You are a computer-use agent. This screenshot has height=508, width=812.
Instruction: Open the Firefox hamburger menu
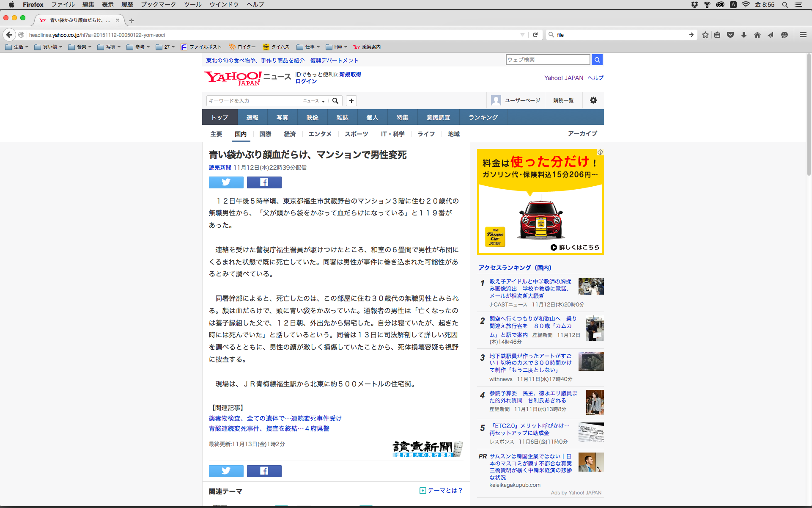pos(803,35)
